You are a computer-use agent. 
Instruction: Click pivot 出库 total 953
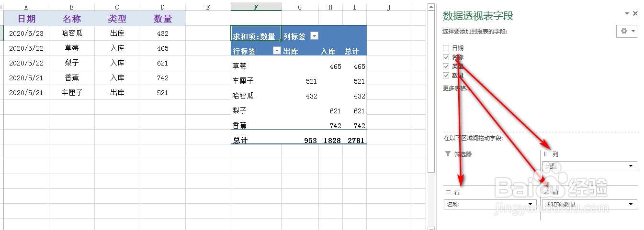click(310, 141)
